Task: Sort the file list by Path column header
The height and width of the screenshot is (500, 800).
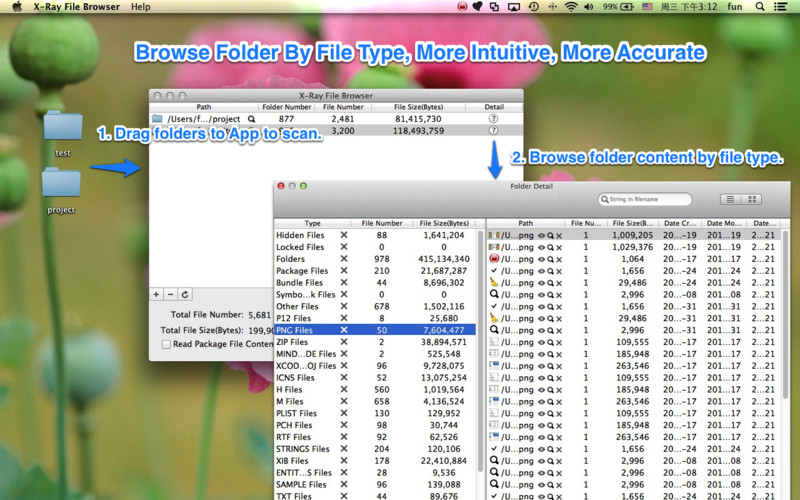Action: 526,223
